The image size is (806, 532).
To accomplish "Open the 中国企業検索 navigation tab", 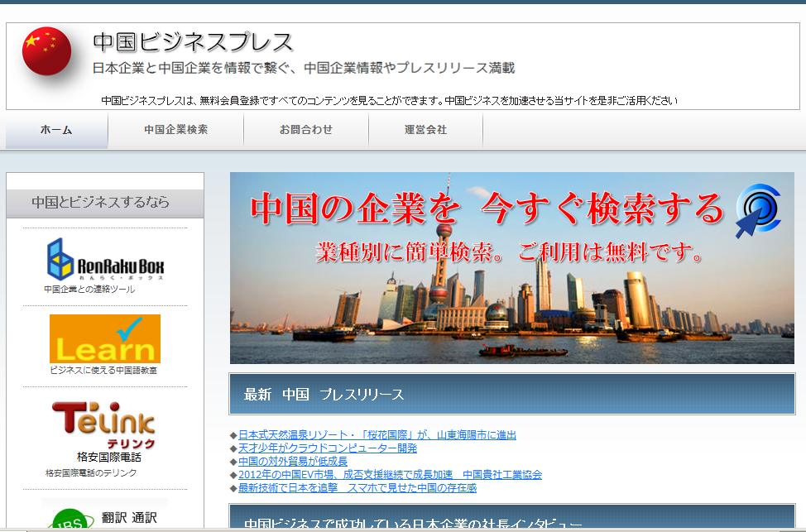I will [x=175, y=130].
